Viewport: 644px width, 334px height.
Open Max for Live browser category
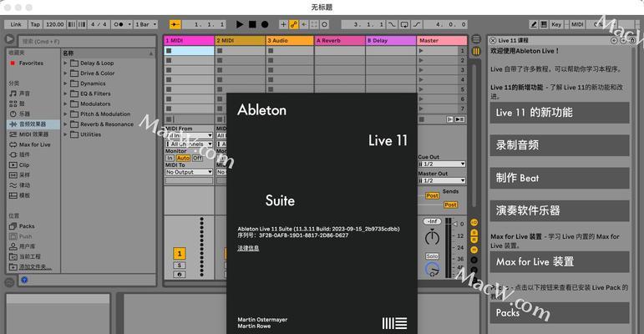pyautogui.click(x=30, y=144)
